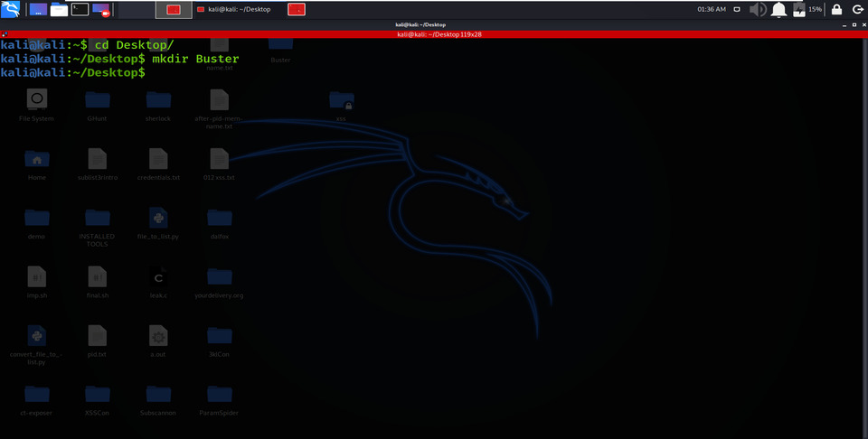
Task: Launch the terminal emulator from panel
Action: pyautogui.click(x=80, y=9)
